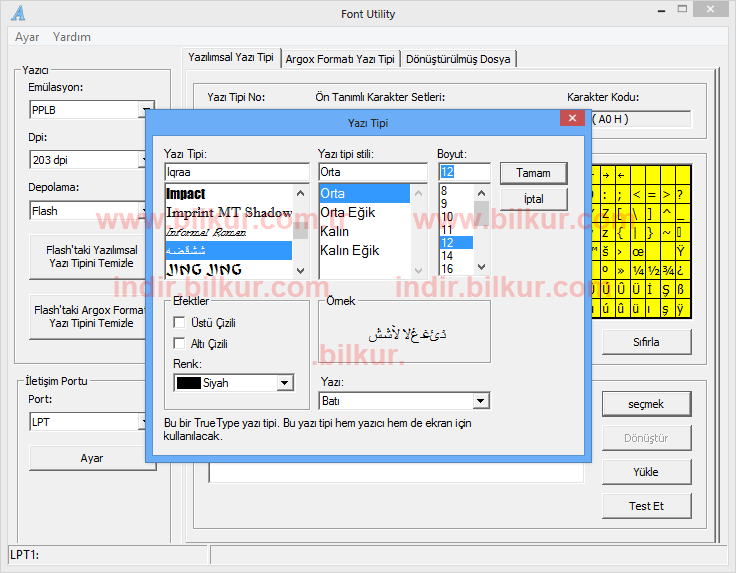
Task: Switch to the Argox Formatı Yazı Tipi tab
Action: point(340,59)
